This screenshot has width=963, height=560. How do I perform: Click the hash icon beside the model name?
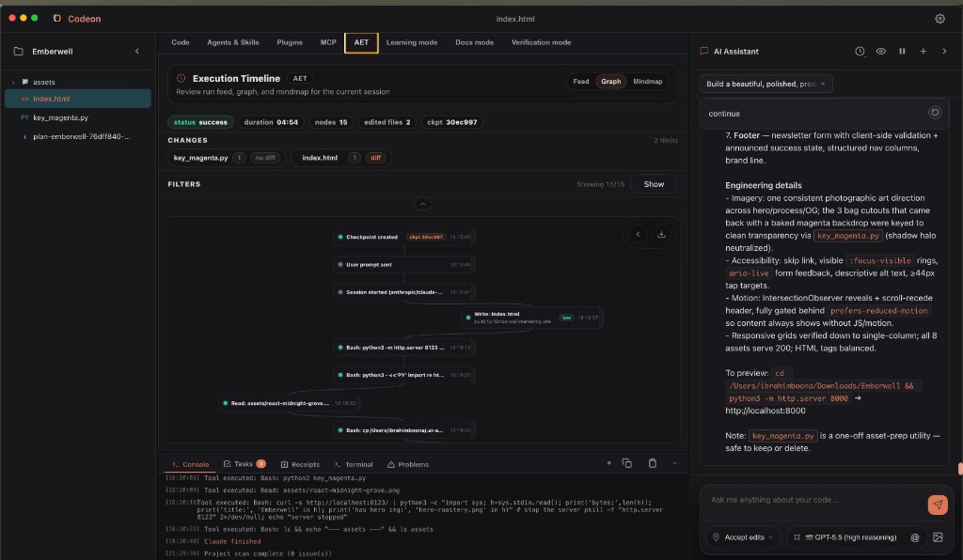797,537
